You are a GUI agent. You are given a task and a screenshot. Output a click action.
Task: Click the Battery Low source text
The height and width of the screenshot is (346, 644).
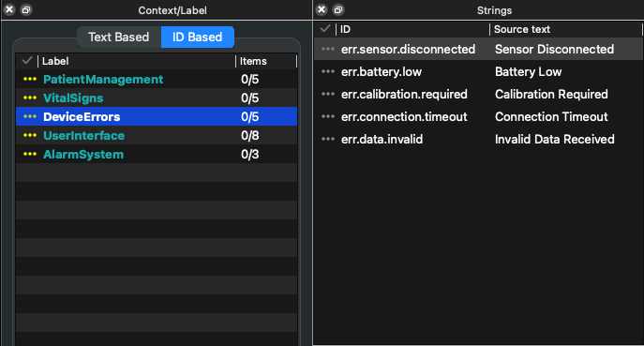(528, 72)
